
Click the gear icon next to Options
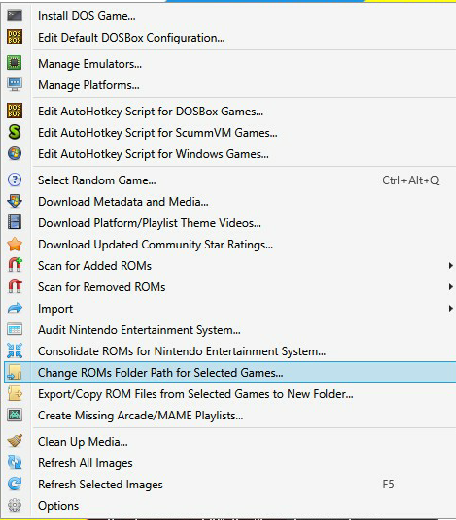pyautogui.click(x=14, y=505)
